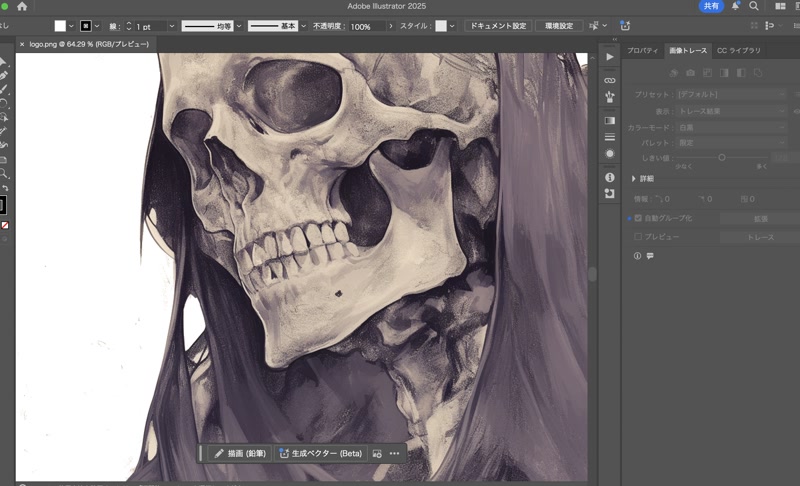This screenshot has width=800, height=486.
Task: Select the Auto-Color trace preset icon
Action: (673, 73)
